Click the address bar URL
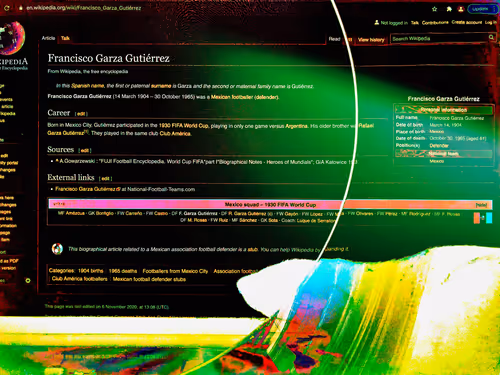The image size is (500, 375). tap(84, 7)
